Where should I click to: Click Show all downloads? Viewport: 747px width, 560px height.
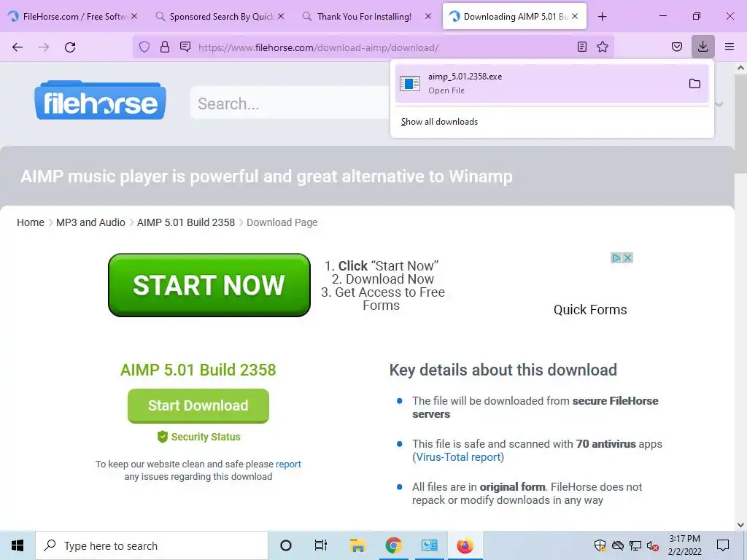439,122
